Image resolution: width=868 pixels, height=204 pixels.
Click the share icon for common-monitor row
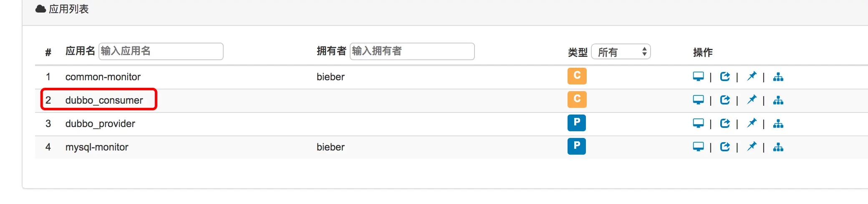(725, 76)
